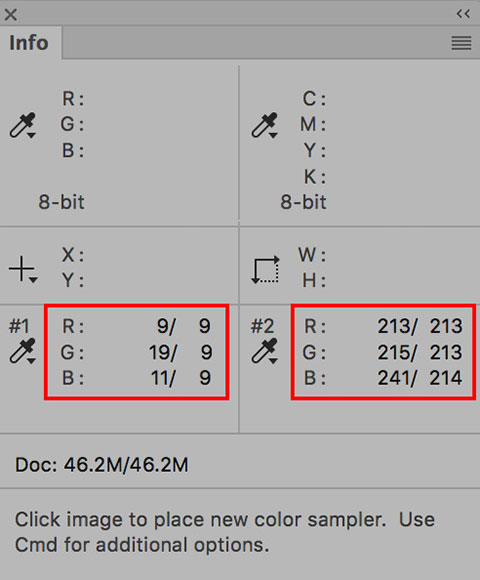Image resolution: width=480 pixels, height=580 pixels.
Task: Click sampler #1 RGB values readout
Action: click(x=136, y=352)
